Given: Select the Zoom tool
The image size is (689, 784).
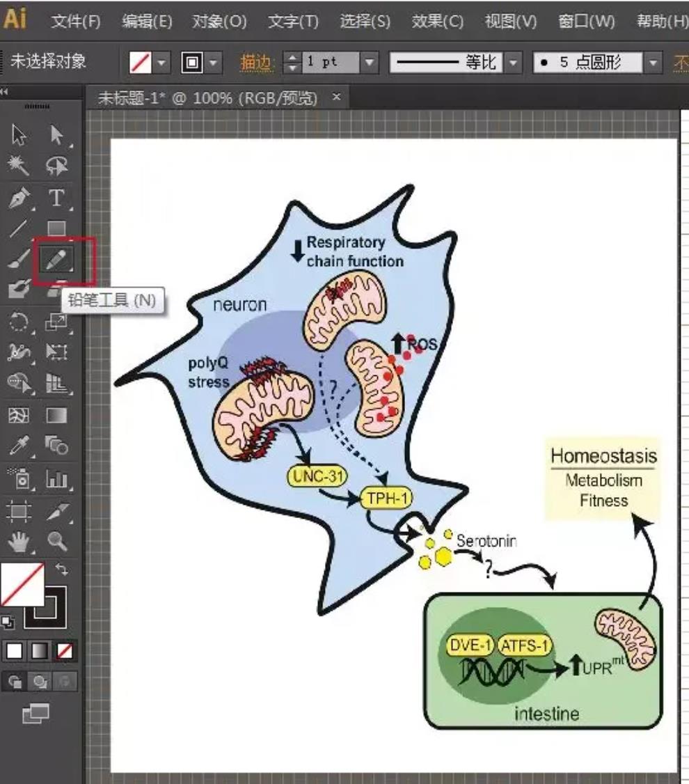Looking at the screenshot, I should (x=56, y=539).
